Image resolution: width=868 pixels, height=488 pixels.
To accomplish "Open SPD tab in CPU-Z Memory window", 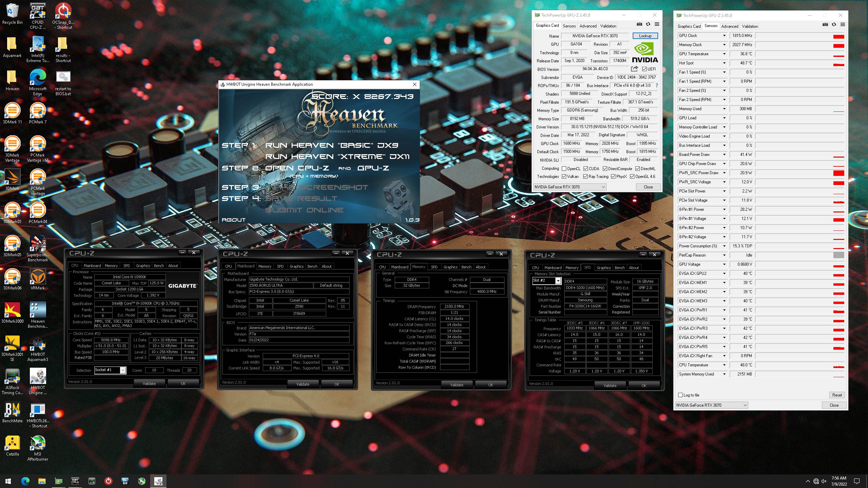I will click(434, 267).
